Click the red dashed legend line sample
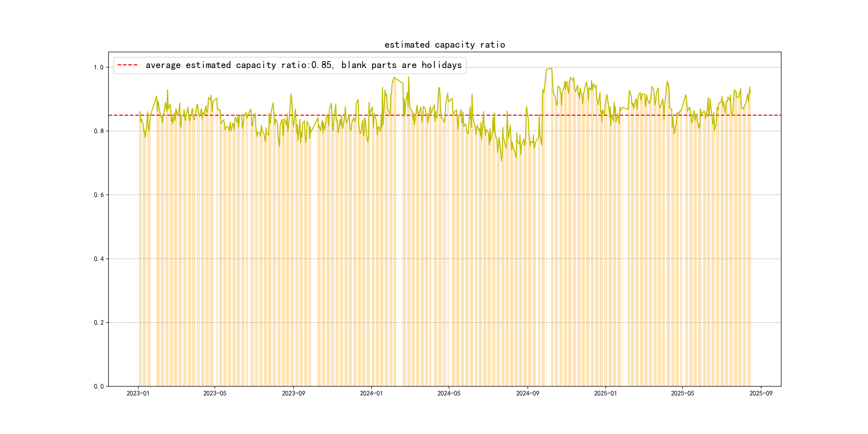This screenshot has width=868, height=434. click(127, 65)
